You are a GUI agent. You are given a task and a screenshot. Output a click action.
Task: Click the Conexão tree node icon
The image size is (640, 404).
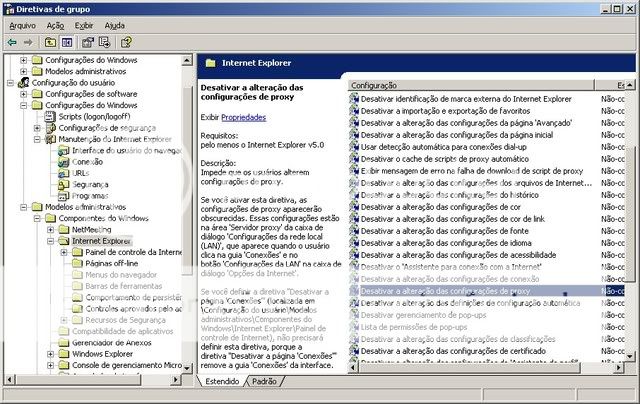(x=63, y=162)
